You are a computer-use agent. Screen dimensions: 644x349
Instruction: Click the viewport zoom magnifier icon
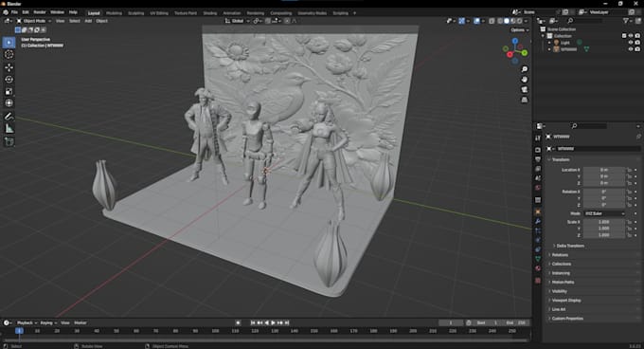click(525, 69)
